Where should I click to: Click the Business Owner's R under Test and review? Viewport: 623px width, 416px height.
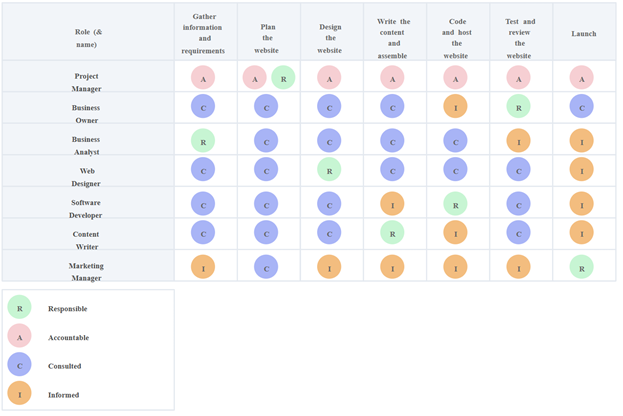click(518, 108)
